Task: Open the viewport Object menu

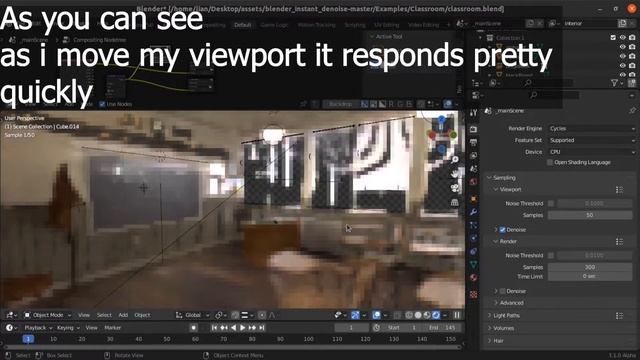Action: pyautogui.click(x=142, y=315)
